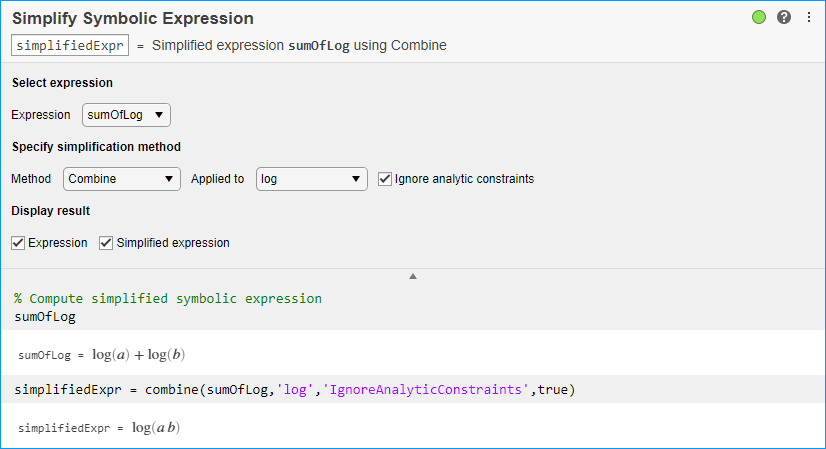Click the log(a) + log(b) output
Viewport: 826px width, 449px height.
pos(139,355)
